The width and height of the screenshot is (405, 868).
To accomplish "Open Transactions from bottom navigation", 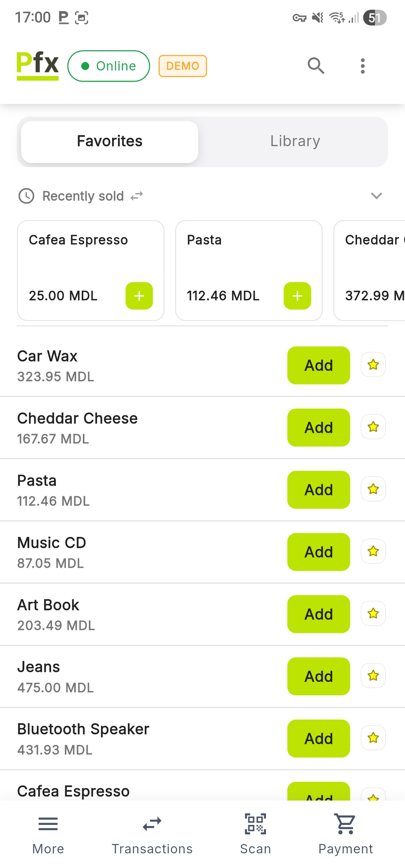I will 152,832.
